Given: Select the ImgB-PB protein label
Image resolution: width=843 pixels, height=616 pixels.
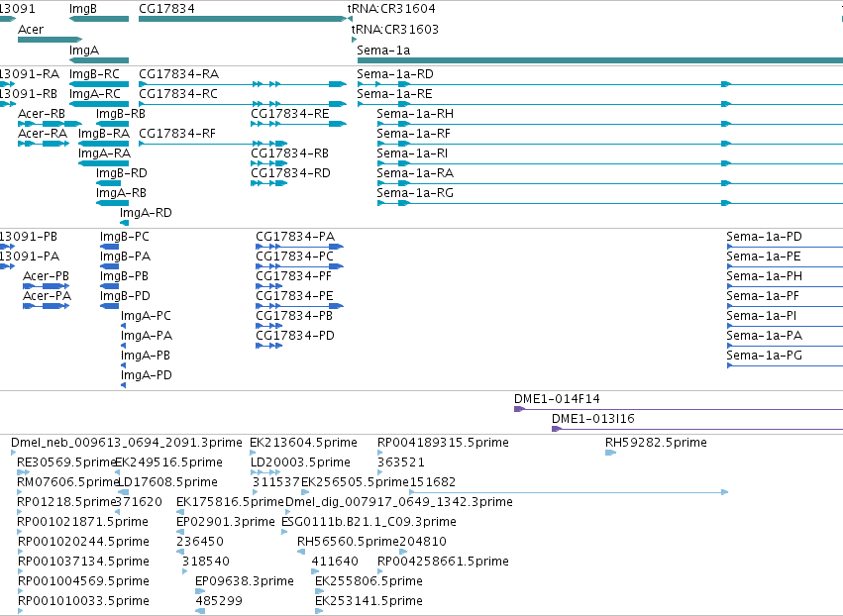Looking at the screenshot, I should 124,276.
